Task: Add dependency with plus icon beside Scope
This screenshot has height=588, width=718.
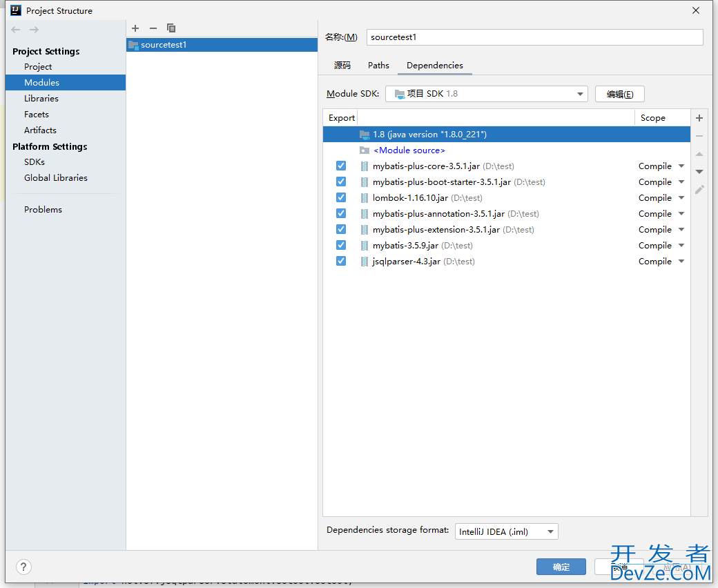Action: pyautogui.click(x=699, y=118)
